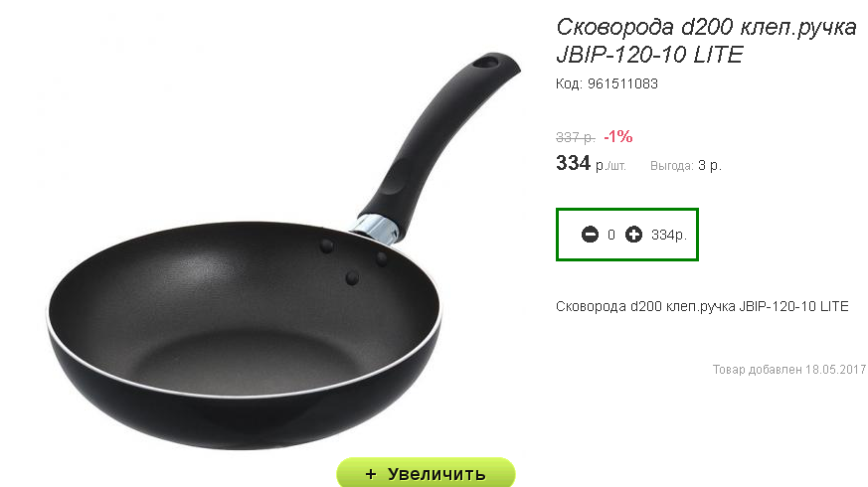This screenshot has width=868, height=487.
Task: Select the Сковорода d200 italic product title
Action: pos(706,41)
